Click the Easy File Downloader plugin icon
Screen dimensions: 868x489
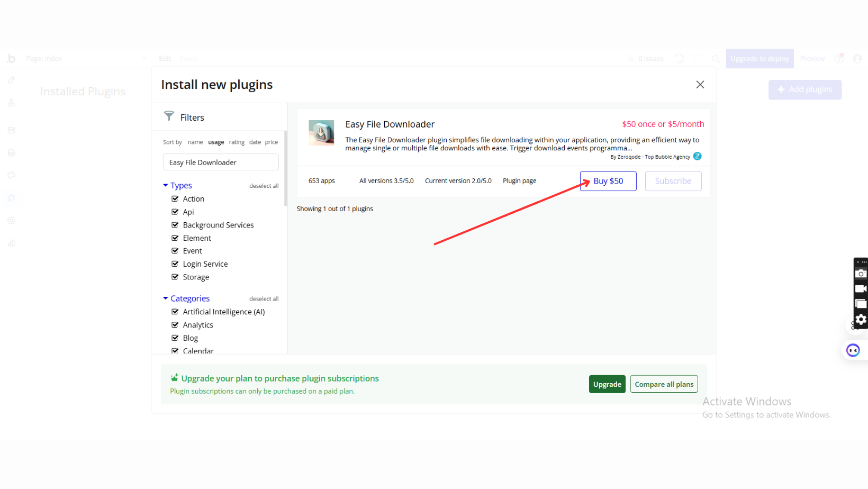click(321, 132)
